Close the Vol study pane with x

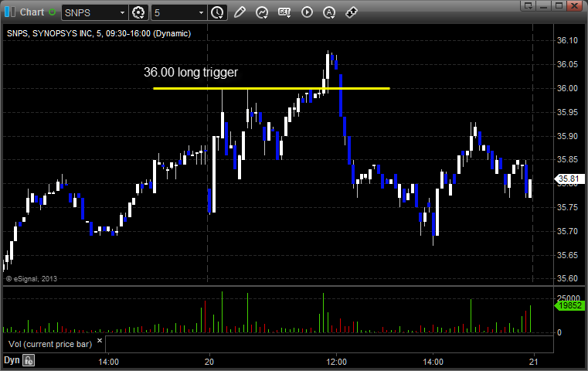point(100,341)
